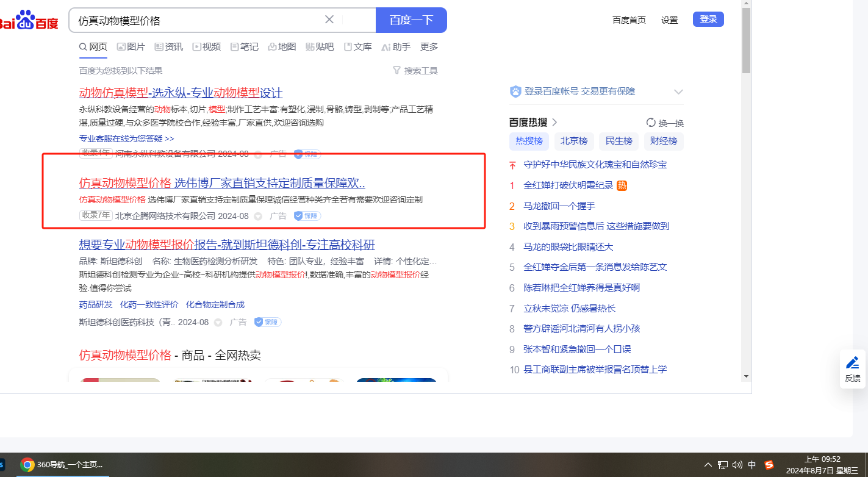
Task: Select the 热搜榜 tab
Action: [x=529, y=141]
